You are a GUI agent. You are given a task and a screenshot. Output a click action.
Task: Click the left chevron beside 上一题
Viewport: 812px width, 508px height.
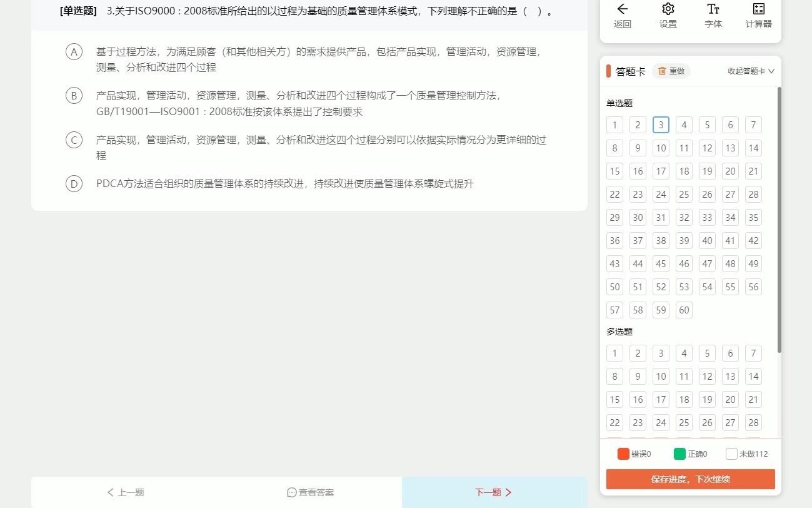click(x=111, y=492)
